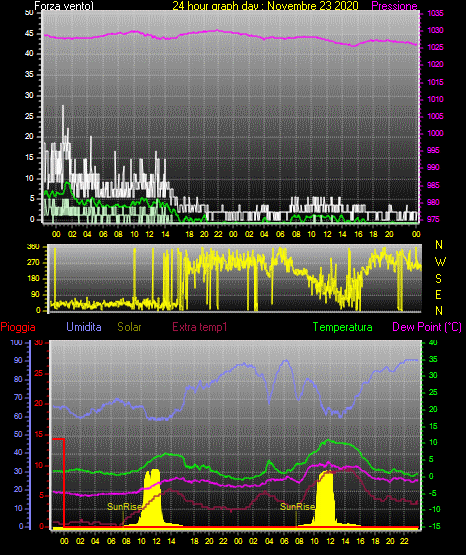Image resolution: width=466 pixels, height=555 pixels.
Task: Click the "985" pressure axis value
Action: pos(433,185)
